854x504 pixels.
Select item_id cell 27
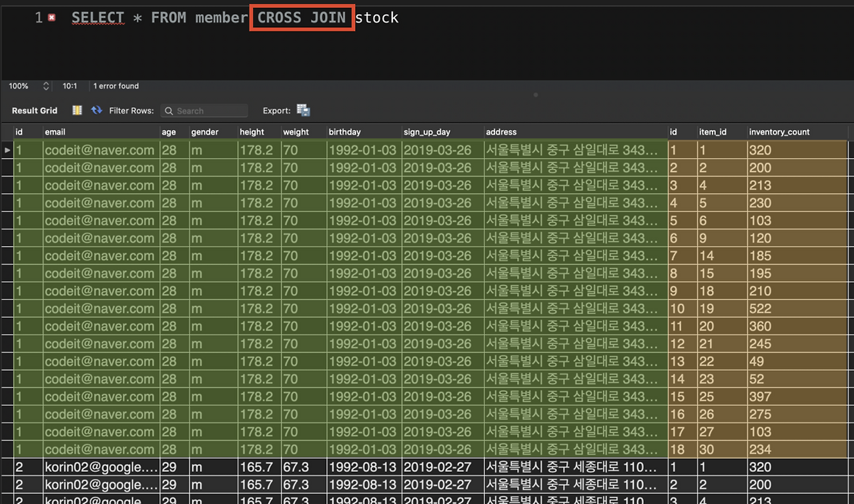[x=722, y=432]
